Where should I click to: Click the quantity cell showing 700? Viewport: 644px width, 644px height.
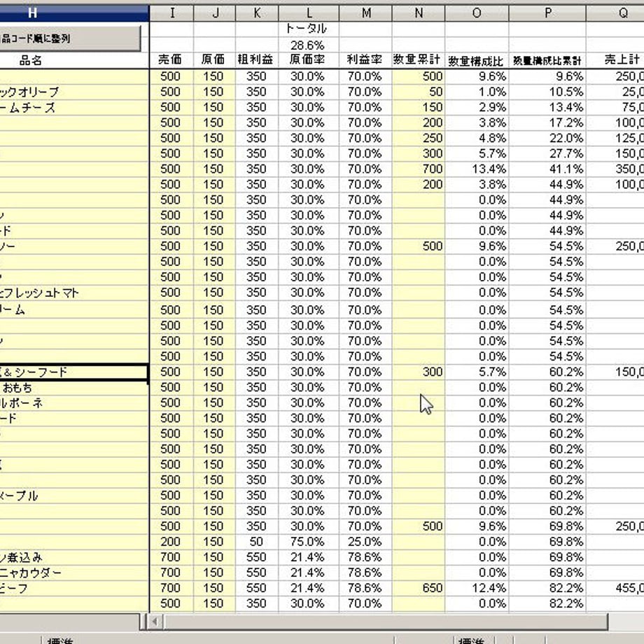pyautogui.click(x=419, y=169)
